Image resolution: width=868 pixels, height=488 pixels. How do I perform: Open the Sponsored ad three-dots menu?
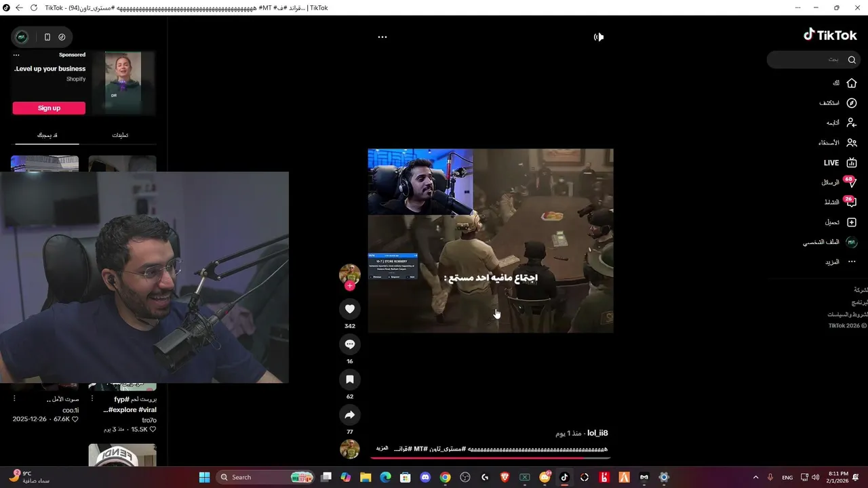pos(16,55)
